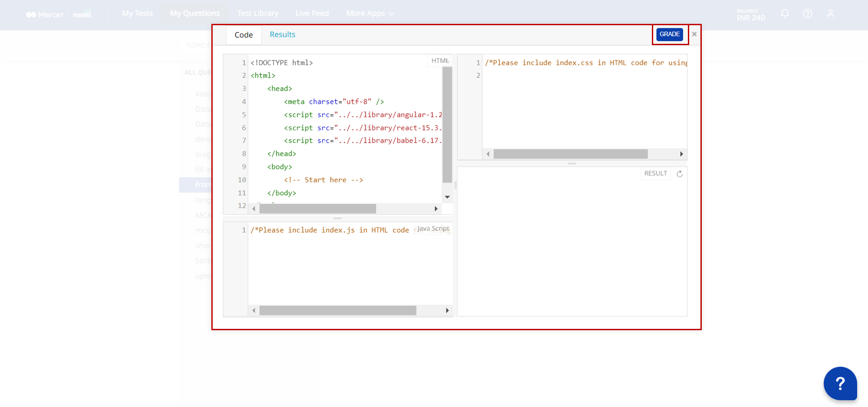Image resolution: width=868 pixels, height=407 pixels.
Task: Click the opening <body> tag line
Action: 280,167
